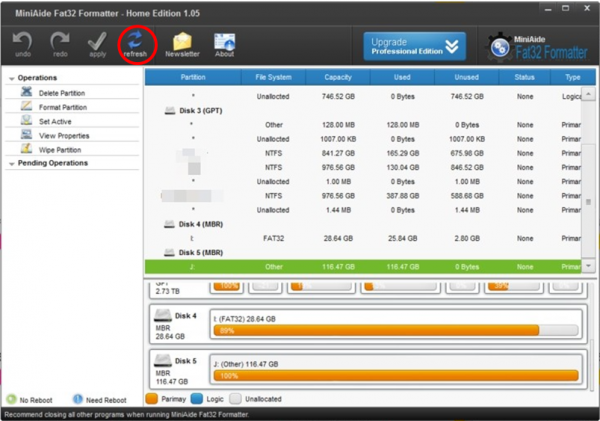This screenshot has width=600, height=421.
Task: Refresh the disk list
Action: [135, 43]
